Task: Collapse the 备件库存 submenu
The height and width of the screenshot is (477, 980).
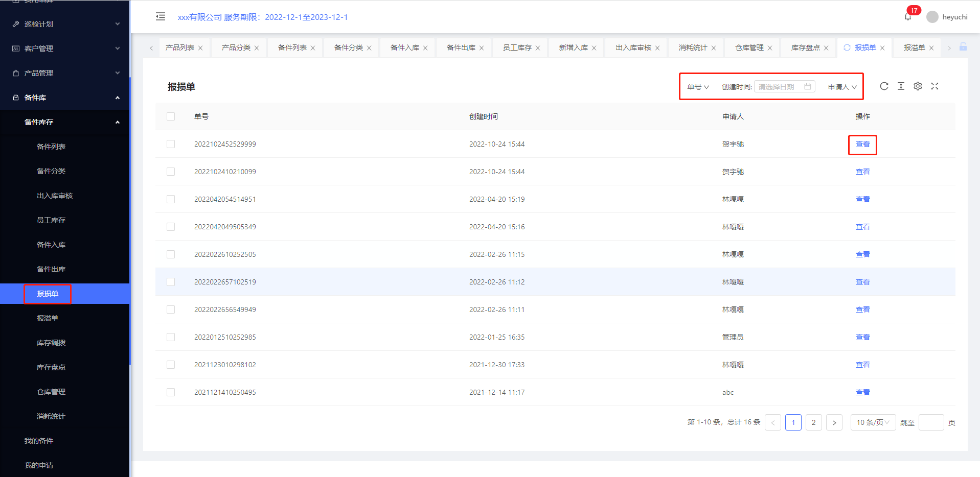Action: tap(65, 122)
